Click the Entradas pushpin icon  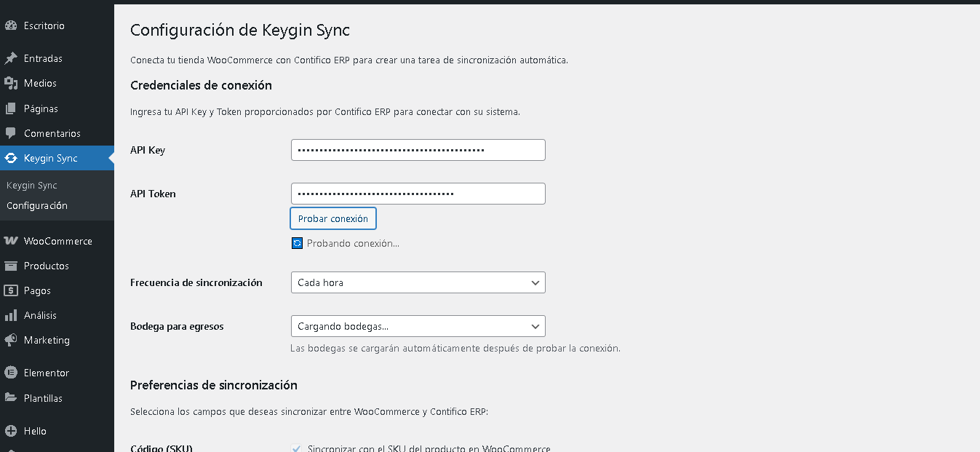point(12,58)
